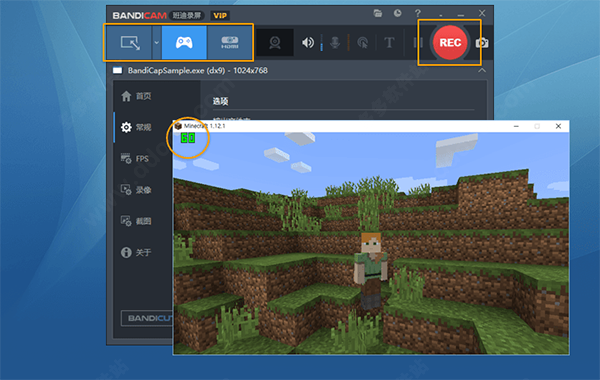Click the Minecraft window app icon
Viewport: 600px width, 380px height.
click(178, 126)
